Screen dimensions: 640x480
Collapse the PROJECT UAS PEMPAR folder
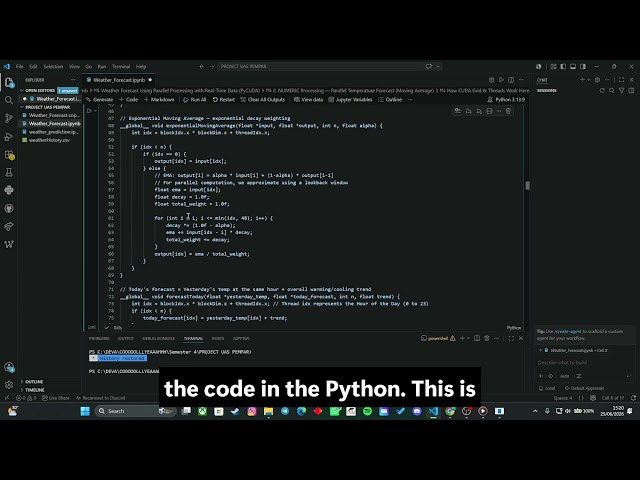point(22,107)
